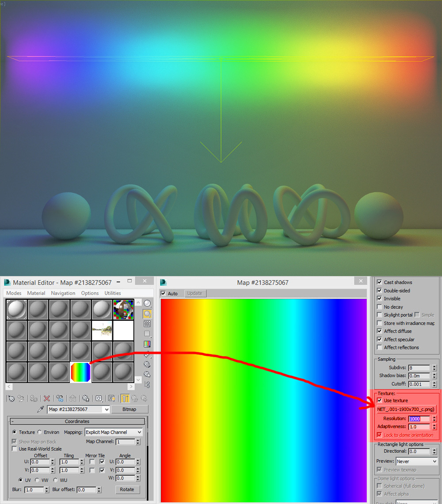Click the Update button
Image resolution: width=442 pixels, height=504 pixels.
pos(194,293)
